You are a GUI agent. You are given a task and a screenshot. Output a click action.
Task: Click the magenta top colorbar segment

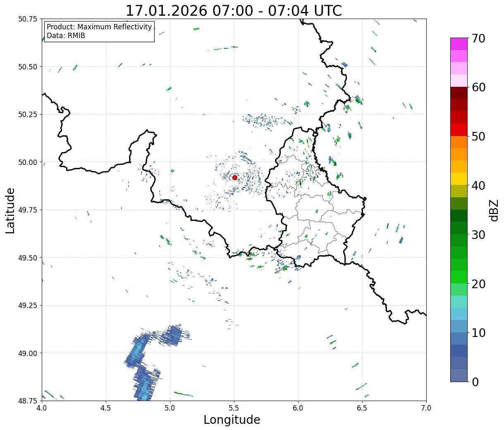[x=459, y=44]
